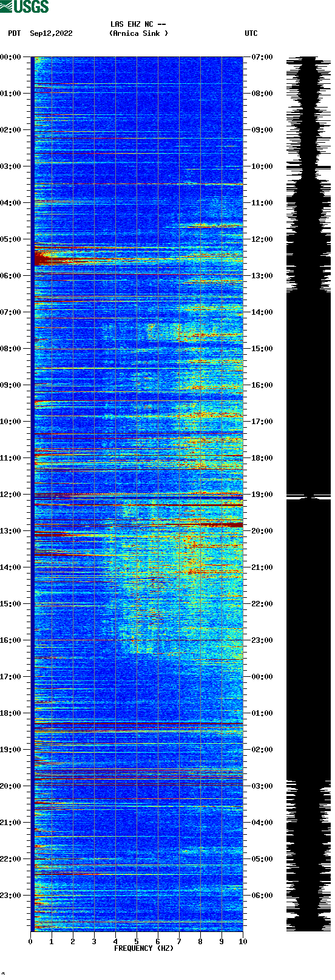Click the 21:00 UTC time label
The height and width of the screenshot is (980, 335).
tap(262, 567)
